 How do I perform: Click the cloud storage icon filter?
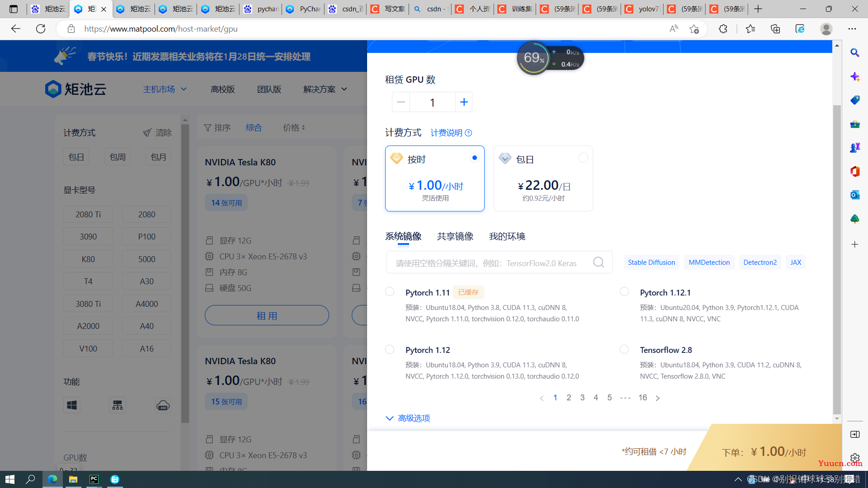point(162,405)
